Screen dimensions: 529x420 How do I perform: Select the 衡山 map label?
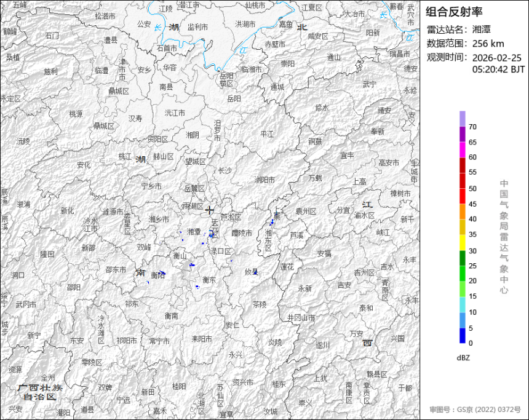(x=180, y=256)
